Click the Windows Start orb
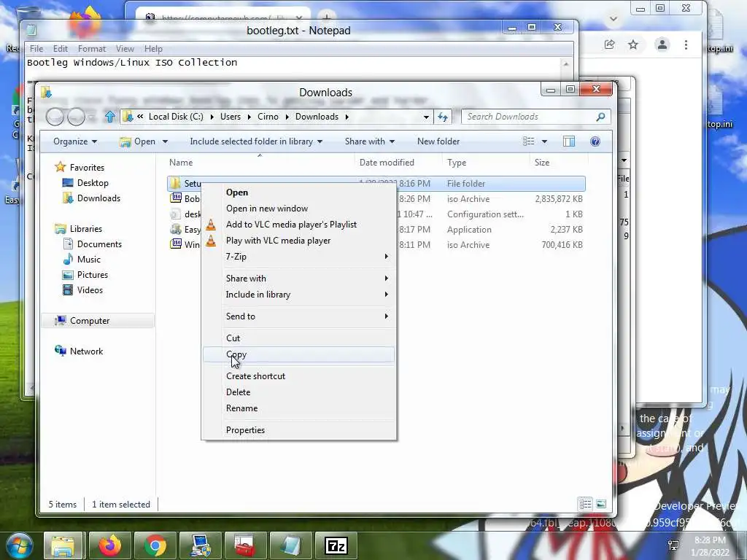The width and height of the screenshot is (747, 560). 19,545
